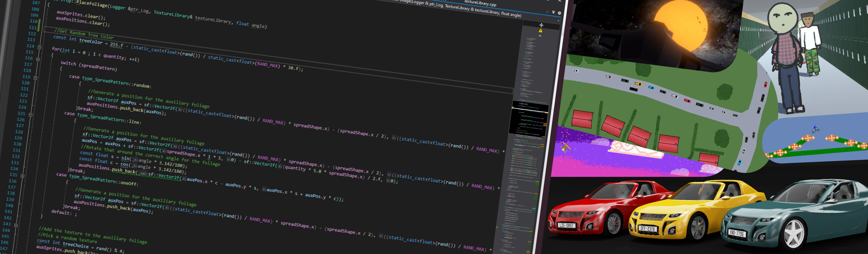Screen dimensions: 868x254
Task: Click line number 130 in the gutter
Action: pos(17,144)
